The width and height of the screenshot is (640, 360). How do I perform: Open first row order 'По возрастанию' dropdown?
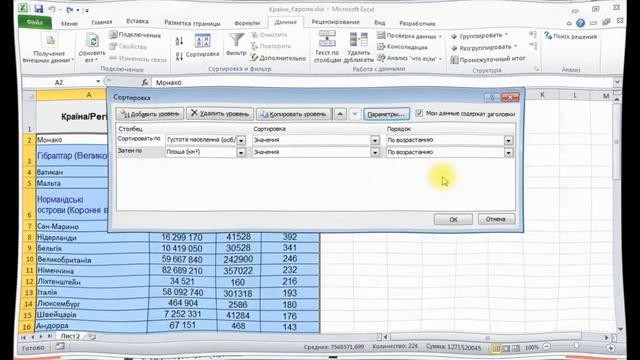508,140
